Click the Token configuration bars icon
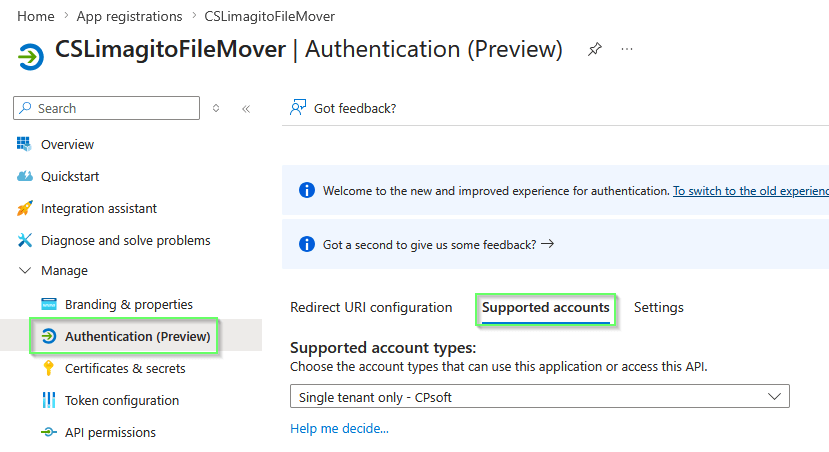 tap(49, 400)
